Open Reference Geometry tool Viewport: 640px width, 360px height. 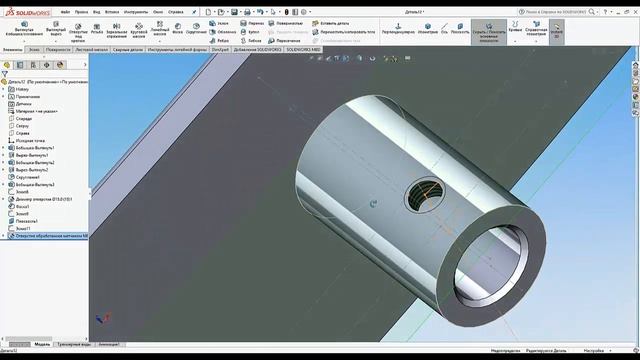(x=536, y=29)
